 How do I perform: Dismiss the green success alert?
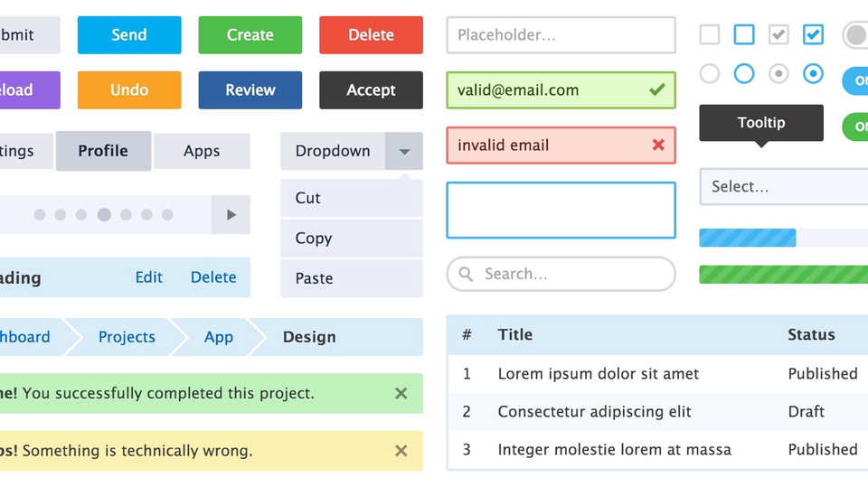[x=401, y=393]
